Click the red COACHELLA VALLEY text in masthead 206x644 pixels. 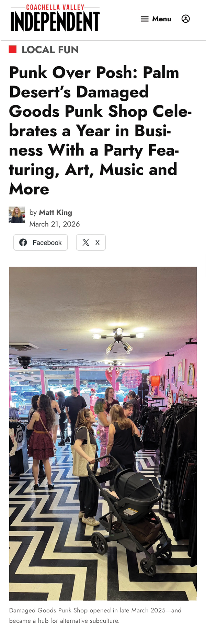click(55, 7)
